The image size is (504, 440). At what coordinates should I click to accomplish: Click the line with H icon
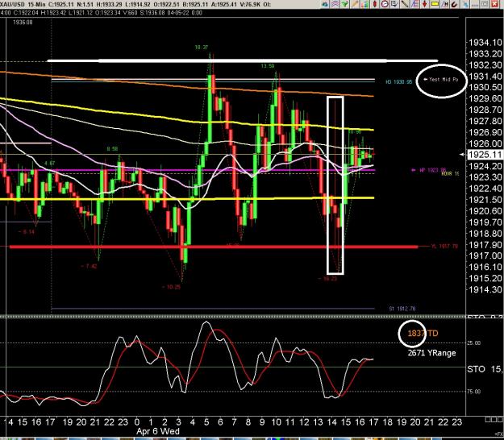click(x=445, y=4)
